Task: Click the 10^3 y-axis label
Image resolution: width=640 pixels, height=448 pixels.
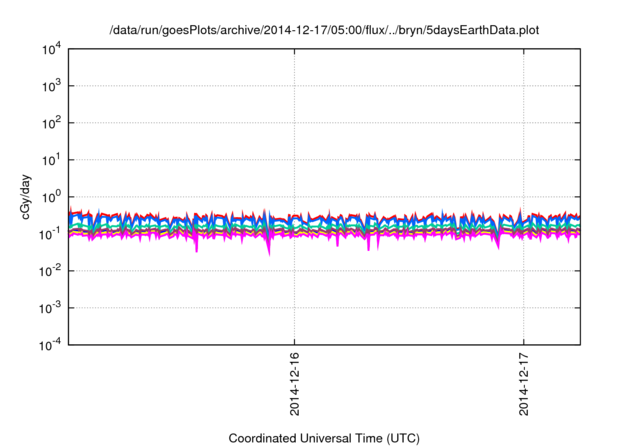Action: click(51, 86)
